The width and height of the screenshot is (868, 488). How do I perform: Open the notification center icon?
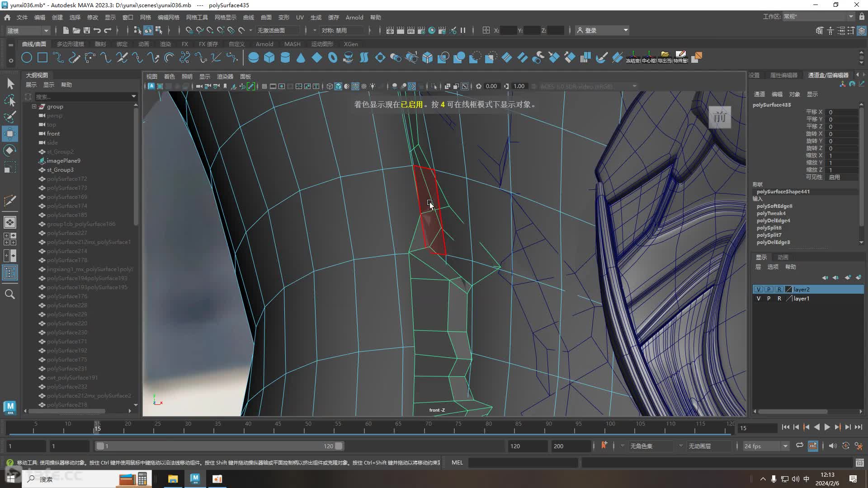(853, 479)
